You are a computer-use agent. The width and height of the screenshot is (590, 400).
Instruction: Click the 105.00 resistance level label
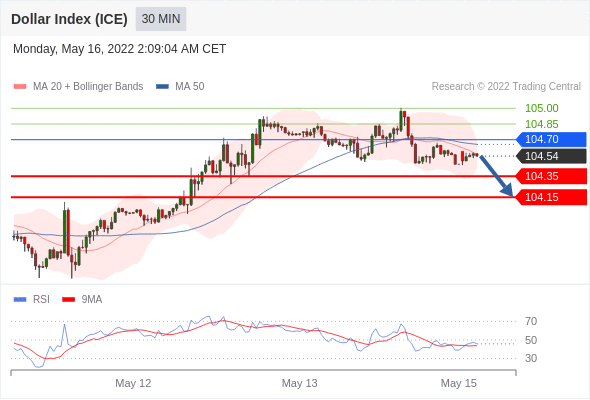pyautogui.click(x=541, y=108)
